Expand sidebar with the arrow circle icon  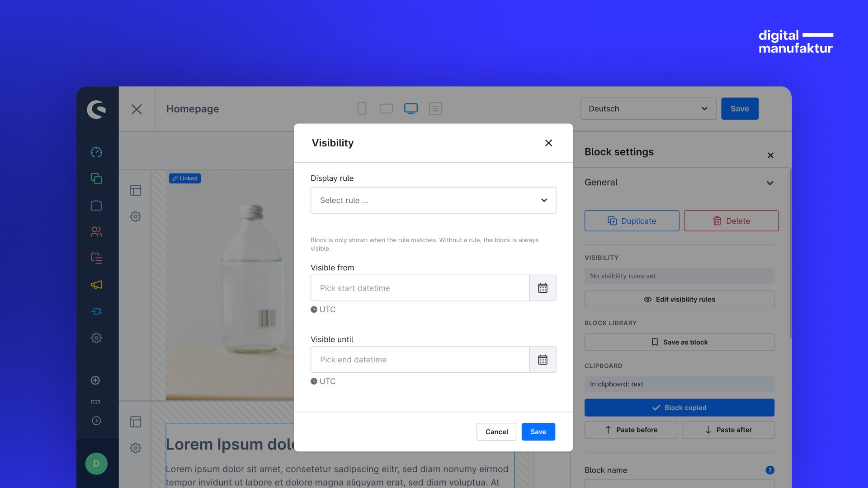point(96,421)
